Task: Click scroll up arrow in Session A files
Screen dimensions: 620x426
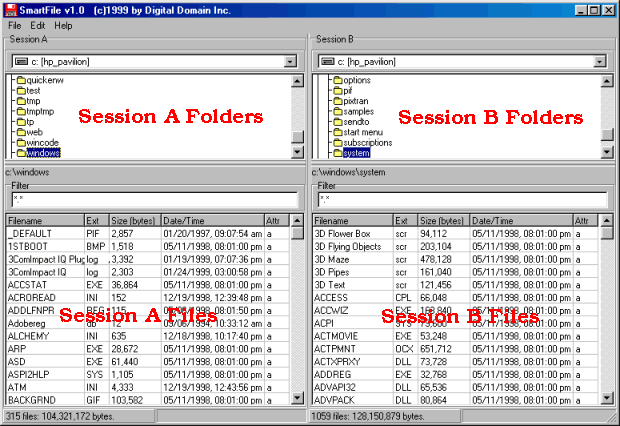Action: [x=297, y=220]
